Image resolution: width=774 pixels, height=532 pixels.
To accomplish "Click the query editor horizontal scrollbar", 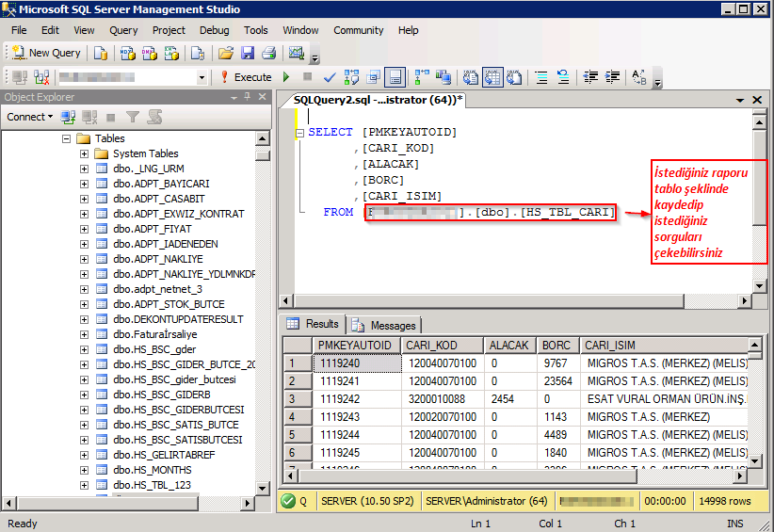I will [489, 300].
